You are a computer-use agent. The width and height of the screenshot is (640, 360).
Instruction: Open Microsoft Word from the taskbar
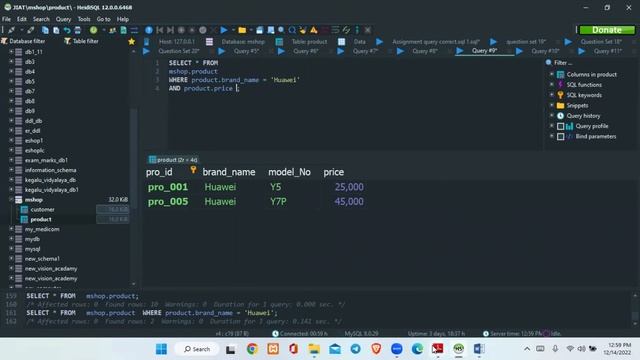(x=479, y=349)
